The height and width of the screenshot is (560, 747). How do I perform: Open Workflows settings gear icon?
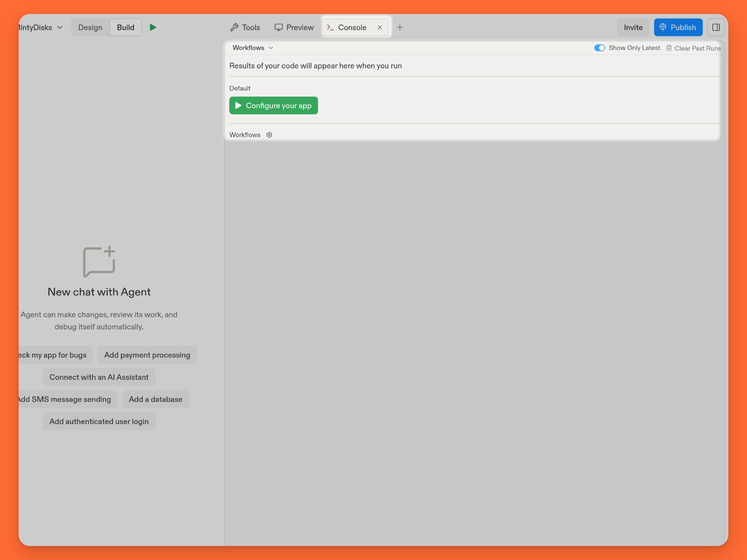point(269,135)
